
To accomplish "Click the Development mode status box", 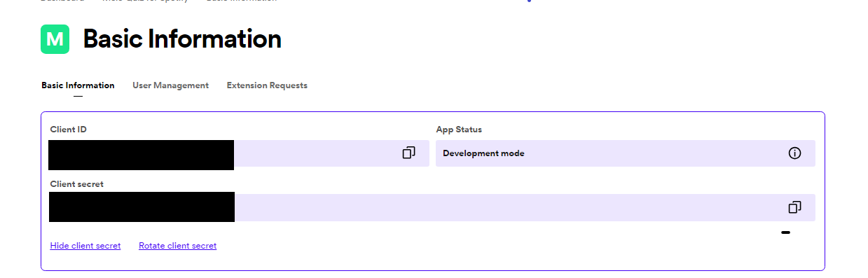I will coord(626,153).
